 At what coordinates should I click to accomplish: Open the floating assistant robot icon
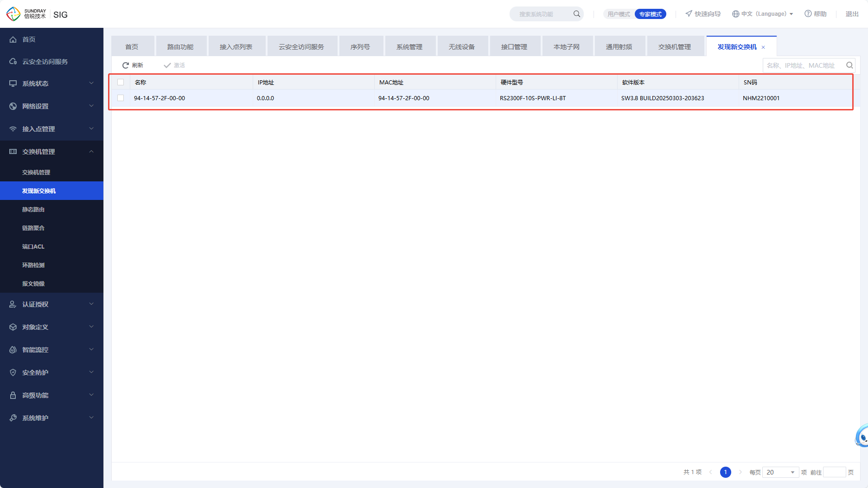(862, 436)
